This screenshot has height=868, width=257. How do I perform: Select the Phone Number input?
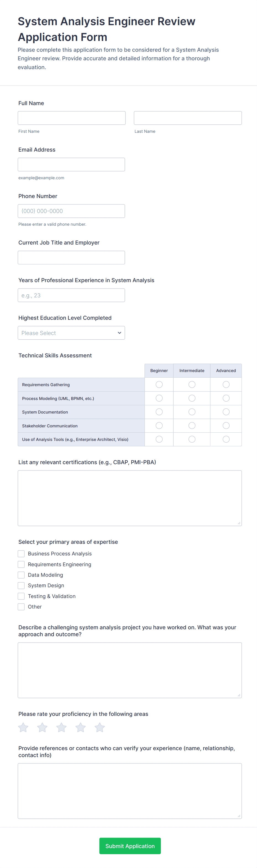coord(71,211)
